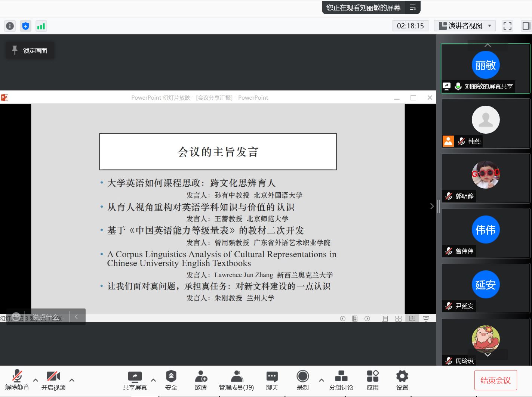Enter full screen mode icon
Image resolution: width=532 pixels, height=397 pixels.
[507, 26]
